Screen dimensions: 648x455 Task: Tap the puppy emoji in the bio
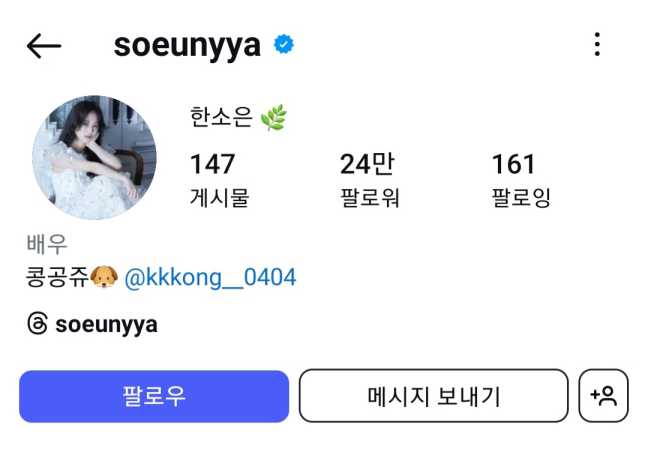pos(104,276)
